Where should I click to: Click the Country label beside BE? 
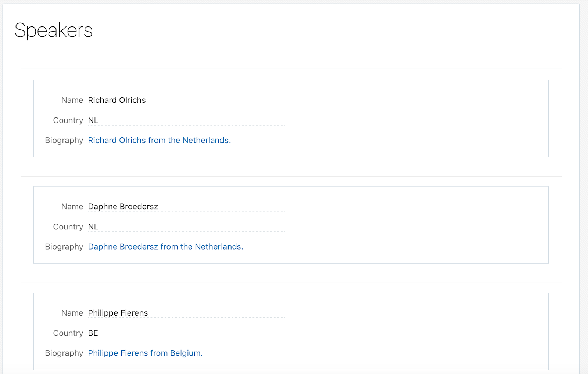68,333
